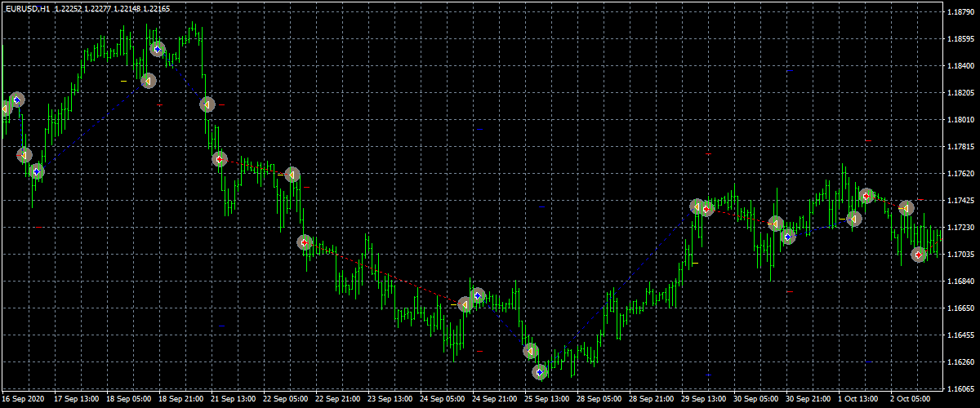This screenshot has height=408, width=980.
Task: Select the 2 Oct 05:00 time label
Action: [x=912, y=400]
